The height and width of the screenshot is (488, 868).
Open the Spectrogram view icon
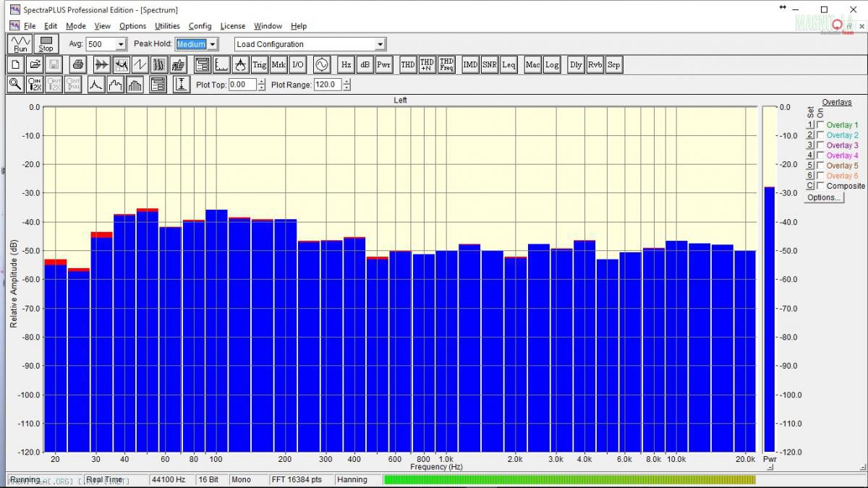point(159,64)
